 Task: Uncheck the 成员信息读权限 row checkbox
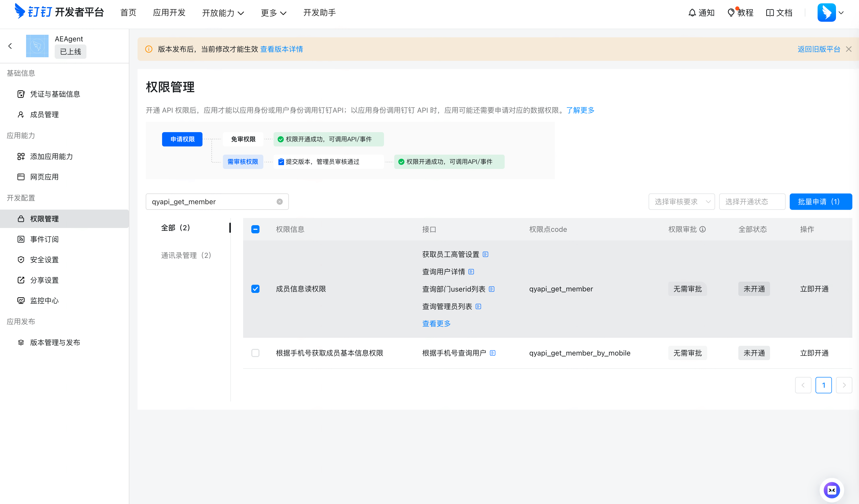tap(255, 289)
